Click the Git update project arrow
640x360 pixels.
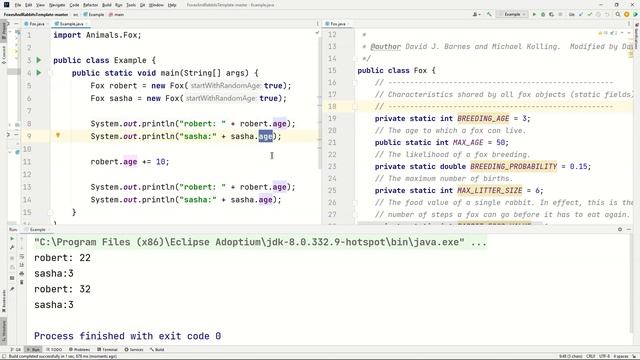click(581, 14)
